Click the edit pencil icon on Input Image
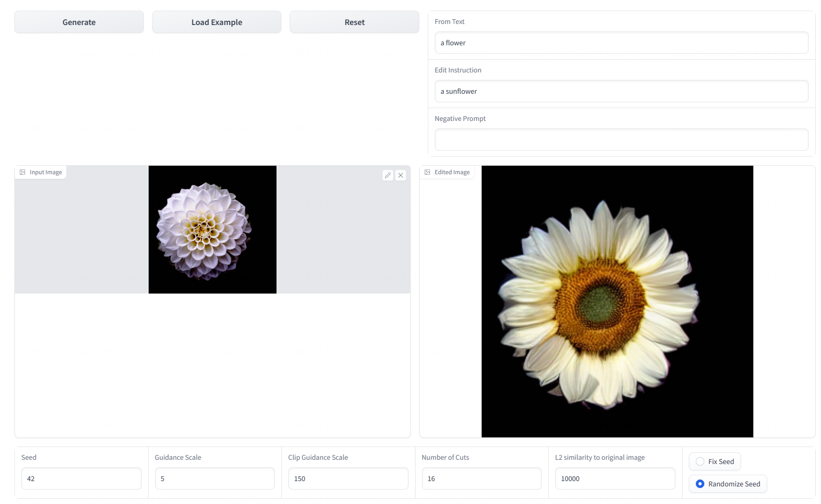Image resolution: width=821 pixels, height=504 pixels. point(388,175)
